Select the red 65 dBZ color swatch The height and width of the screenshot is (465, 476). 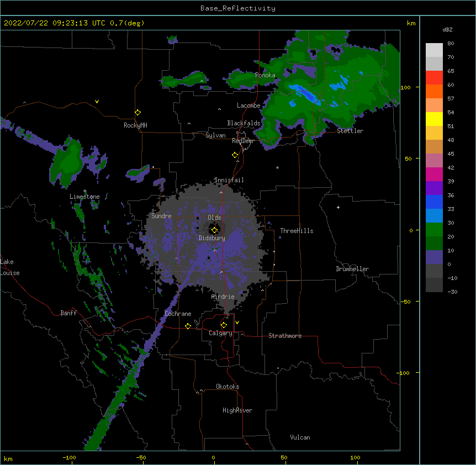tap(434, 77)
